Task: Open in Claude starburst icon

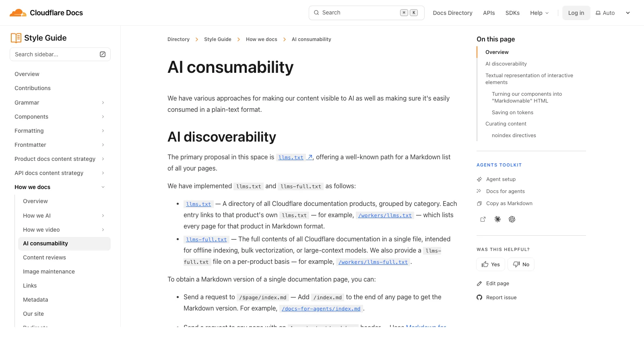Action: tap(497, 219)
